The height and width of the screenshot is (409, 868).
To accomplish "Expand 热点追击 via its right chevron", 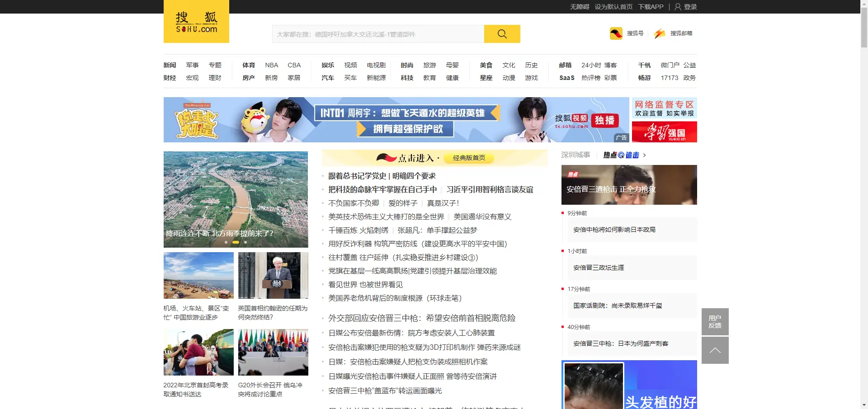I will [645, 155].
